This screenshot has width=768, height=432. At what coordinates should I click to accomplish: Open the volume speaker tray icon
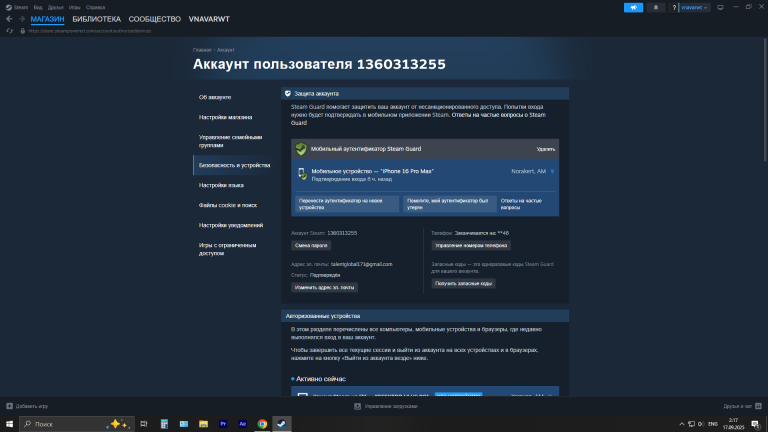(701, 424)
